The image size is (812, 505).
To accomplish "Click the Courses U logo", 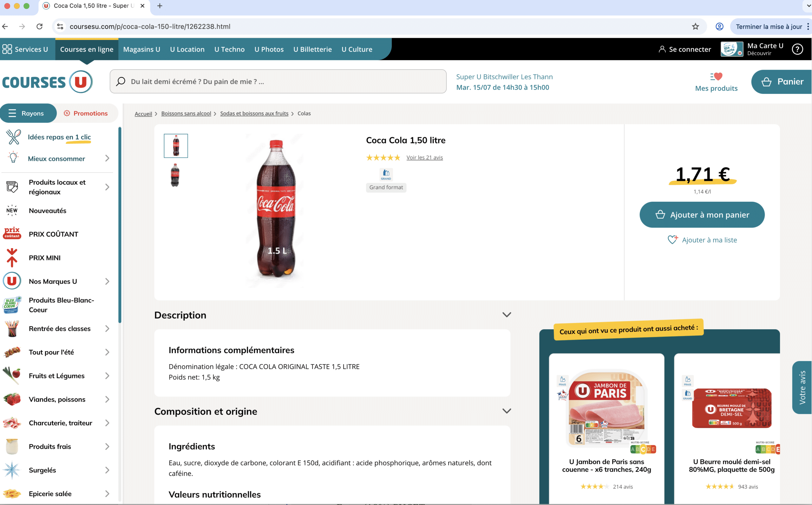I will coord(47,82).
